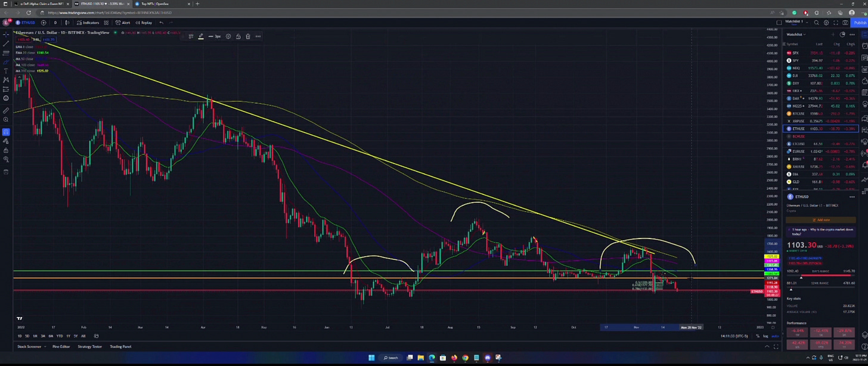The width and height of the screenshot is (868, 366).
Task: Lock the selected drawing via lock icon
Action: pos(238,36)
